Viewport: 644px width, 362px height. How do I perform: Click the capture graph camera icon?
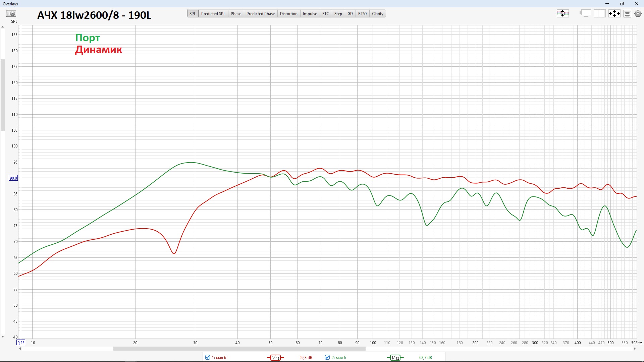point(11,14)
